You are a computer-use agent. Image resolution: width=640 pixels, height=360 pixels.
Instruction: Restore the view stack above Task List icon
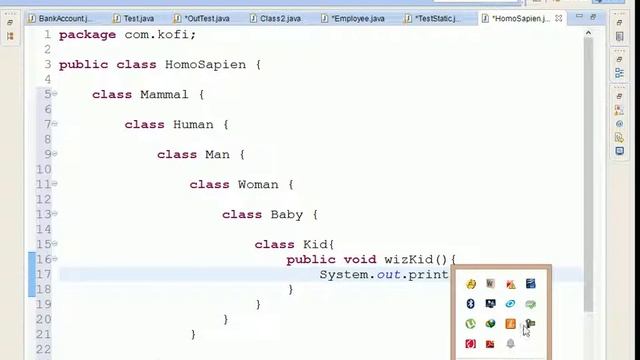[x=619, y=23]
